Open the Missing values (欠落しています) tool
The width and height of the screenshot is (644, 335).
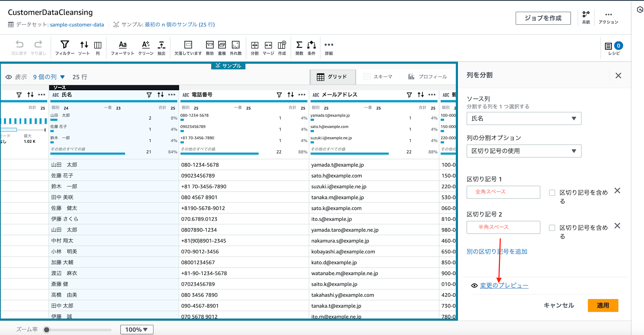point(188,48)
